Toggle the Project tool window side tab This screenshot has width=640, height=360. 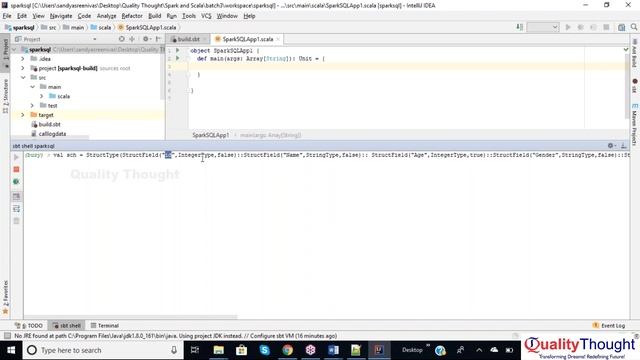click(5, 52)
